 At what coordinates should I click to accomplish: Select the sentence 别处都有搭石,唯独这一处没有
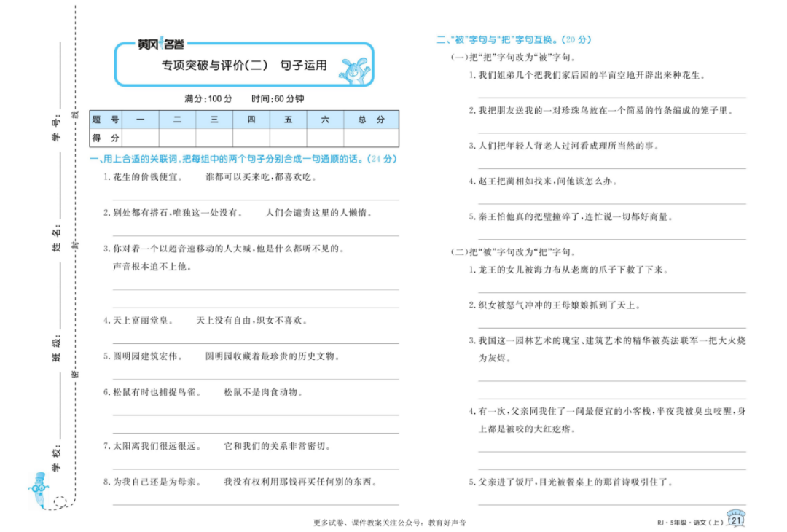(178, 213)
